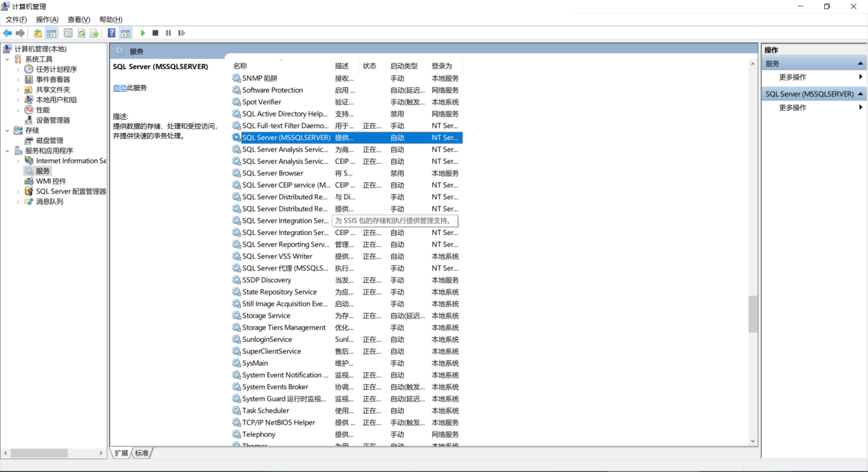Select the SQL Server (MSSQLSERVER) service row
868x472 pixels.
point(347,138)
